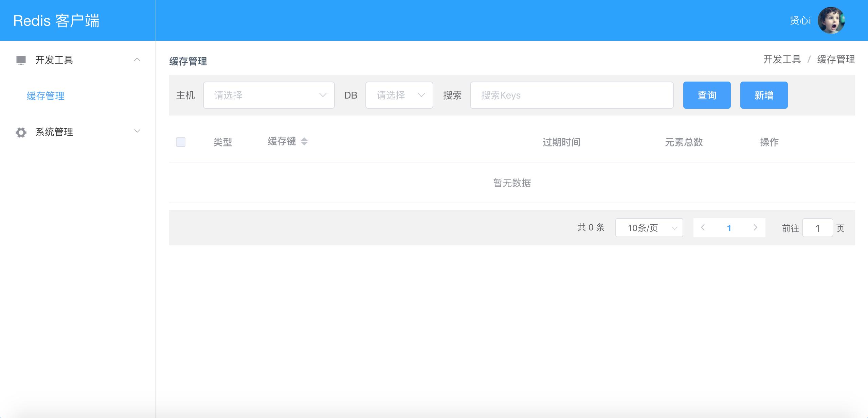Image resolution: width=868 pixels, height=418 pixels.
Task: Click the 搜索Keys search input
Action: [x=572, y=95]
